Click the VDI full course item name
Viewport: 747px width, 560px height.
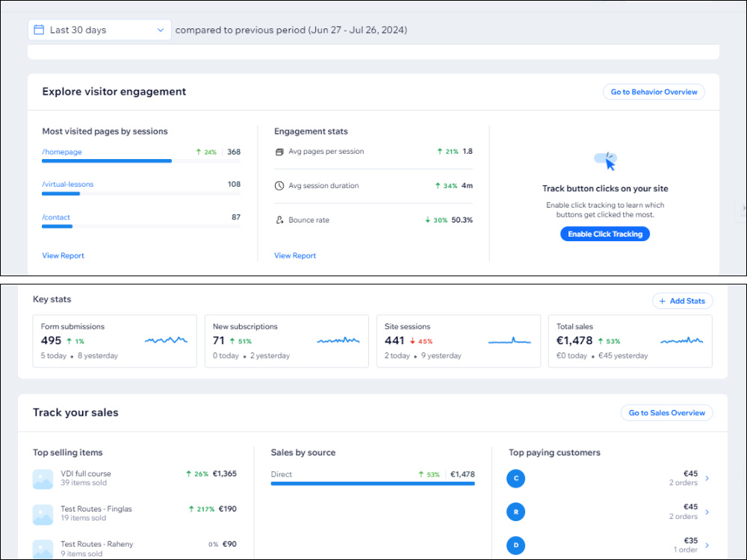pyautogui.click(x=86, y=474)
